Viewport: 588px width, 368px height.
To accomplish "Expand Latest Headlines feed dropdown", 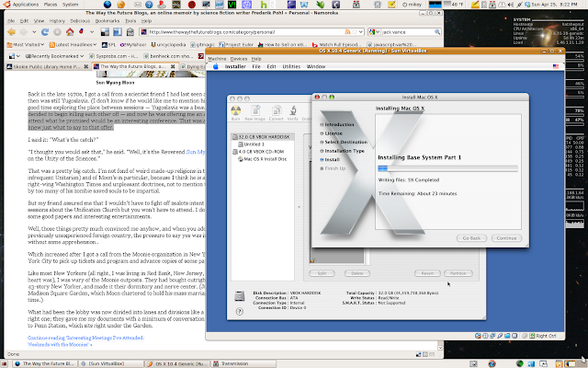I will 73,45.
